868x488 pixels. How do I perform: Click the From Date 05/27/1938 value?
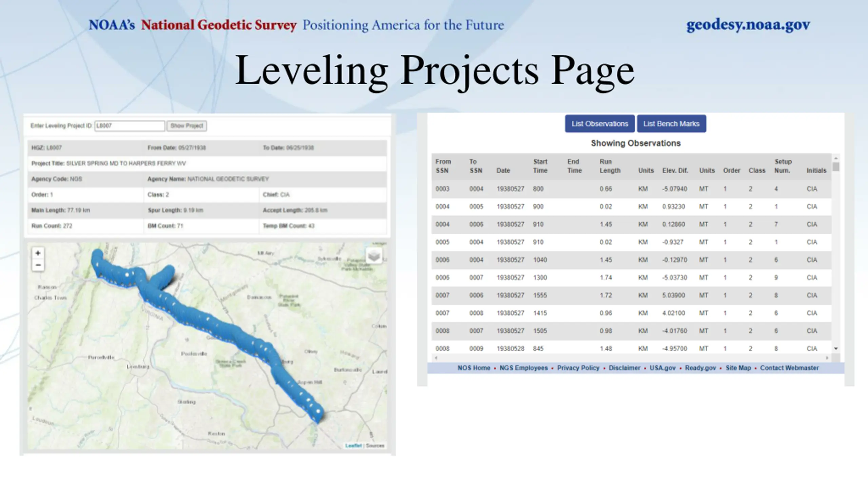(192, 148)
